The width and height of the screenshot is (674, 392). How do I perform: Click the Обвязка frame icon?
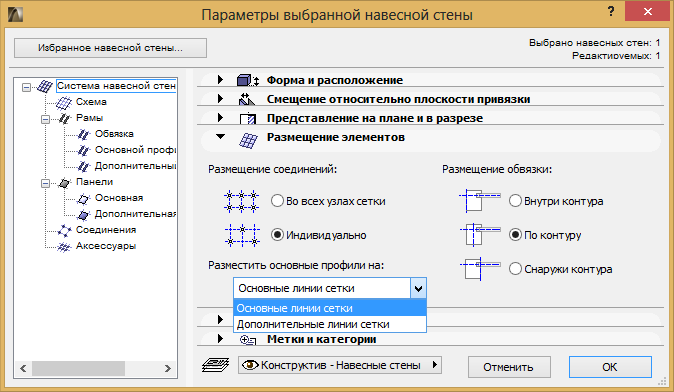pyautogui.click(x=83, y=134)
